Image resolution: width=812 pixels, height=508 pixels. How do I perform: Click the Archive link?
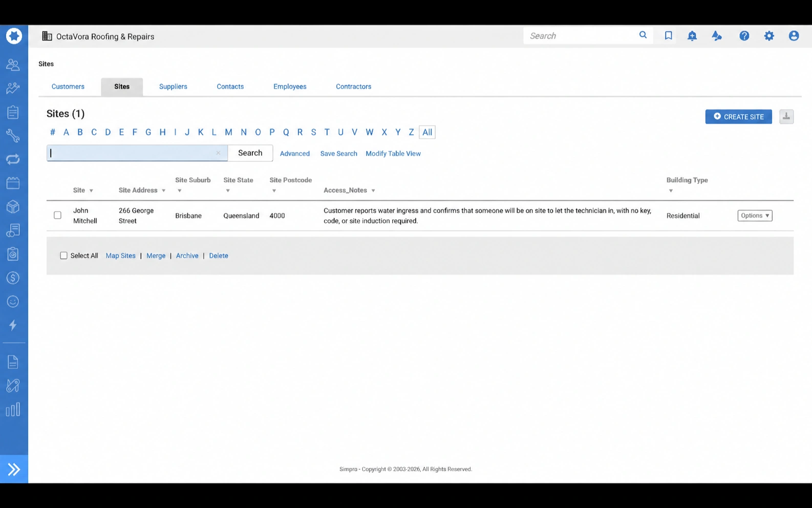click(x=187, y=256)
